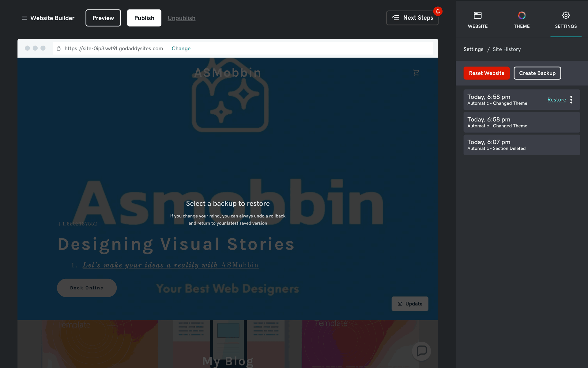Click the Unpublish link
Screen dimensions: 588x368
(182, 18)
